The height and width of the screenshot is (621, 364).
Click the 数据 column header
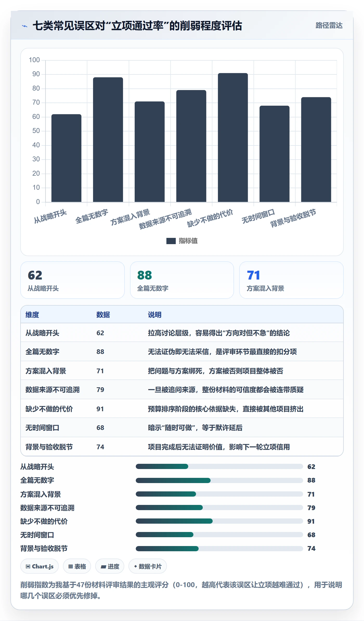(103, 315)
